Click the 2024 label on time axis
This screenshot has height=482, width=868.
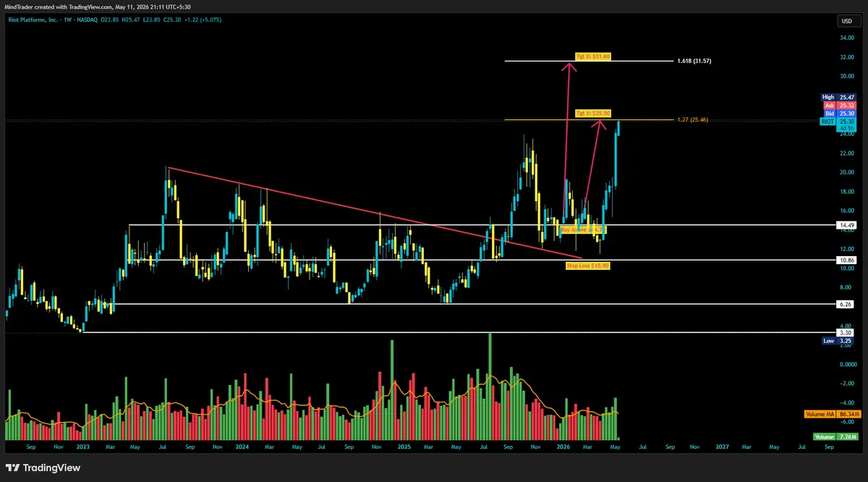[x=243, y=447]
